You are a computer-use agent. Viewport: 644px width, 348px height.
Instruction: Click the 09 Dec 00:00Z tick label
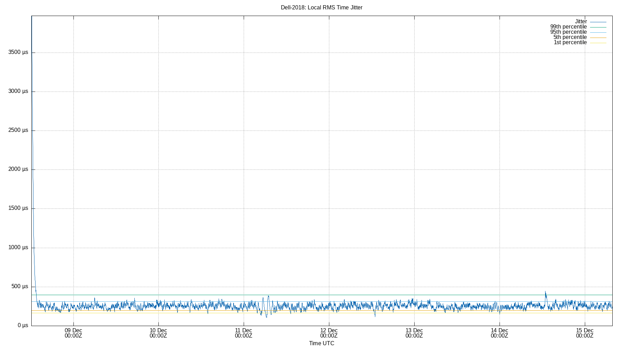click(73, 333)
